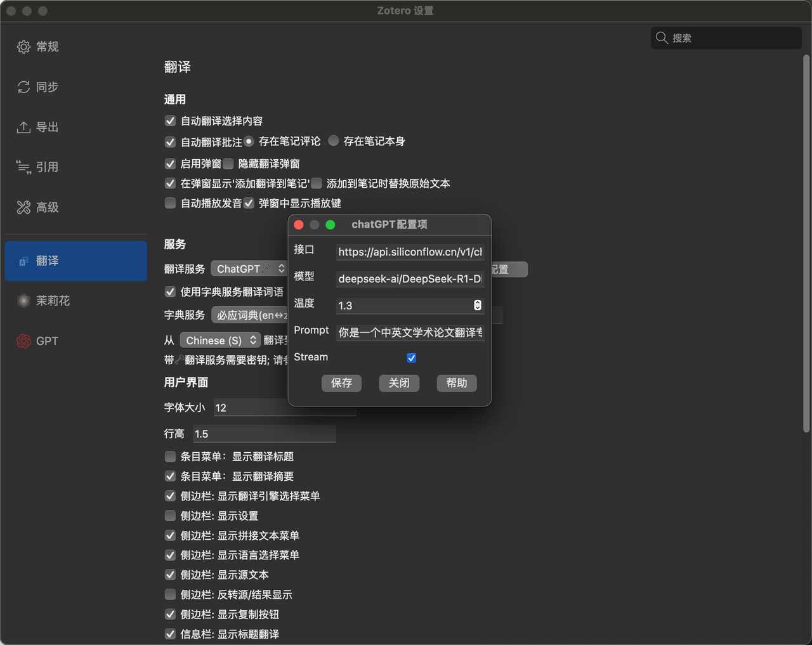The image size is (812, 645).
Task: Enable 隐藏翻译弹窗 checkbox
Action: click(x=228, y=164)
